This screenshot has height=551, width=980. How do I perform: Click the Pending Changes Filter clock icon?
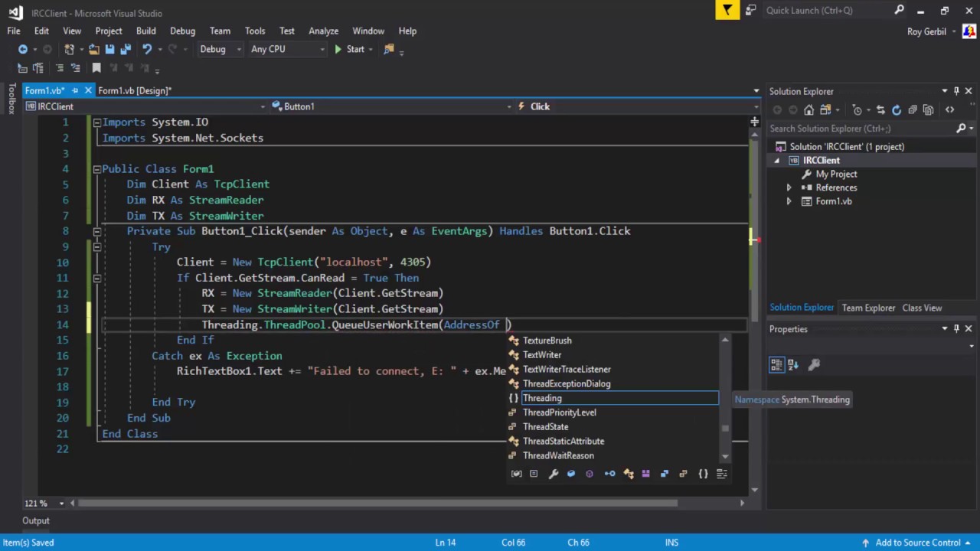[x=857, y=109]
